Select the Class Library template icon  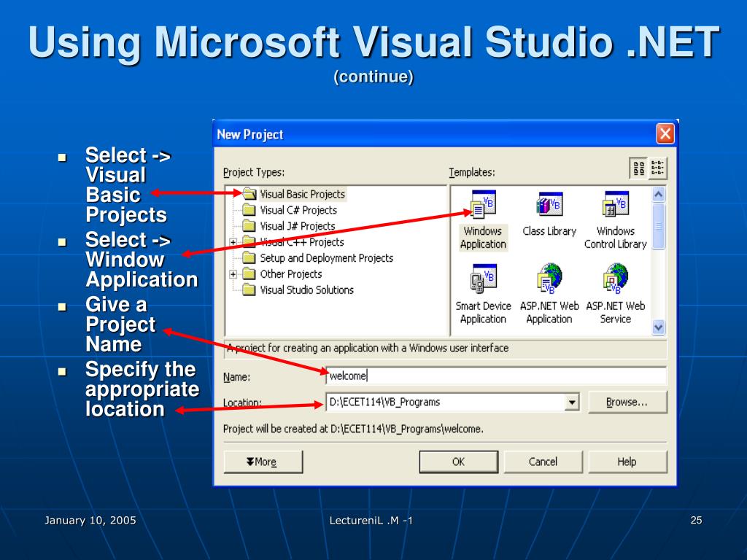tap(549, 204)
